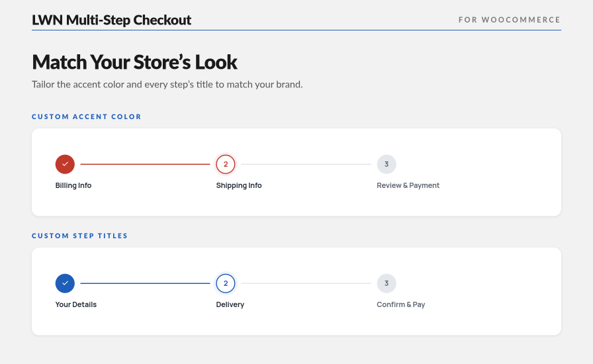Screen dimensions: 593x364
Task: Click the CUSTOM STEP TITLES section label
Action: [x=80, y=236]
